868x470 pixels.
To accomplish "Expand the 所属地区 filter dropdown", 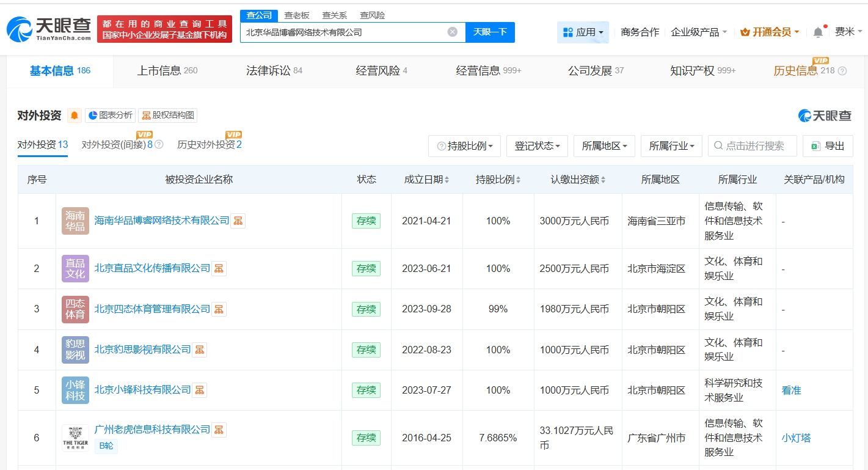I will (604, 146).
